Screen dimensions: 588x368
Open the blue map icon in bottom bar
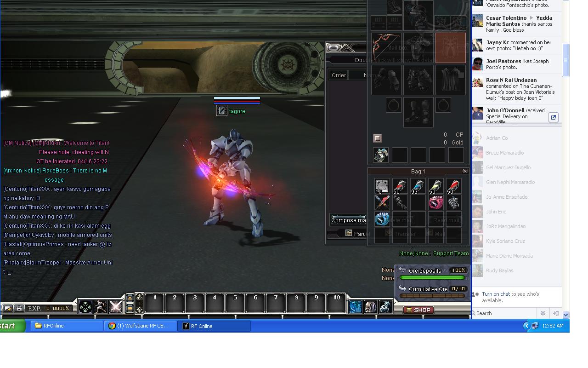pyautogui.click(x=355, y=306)
